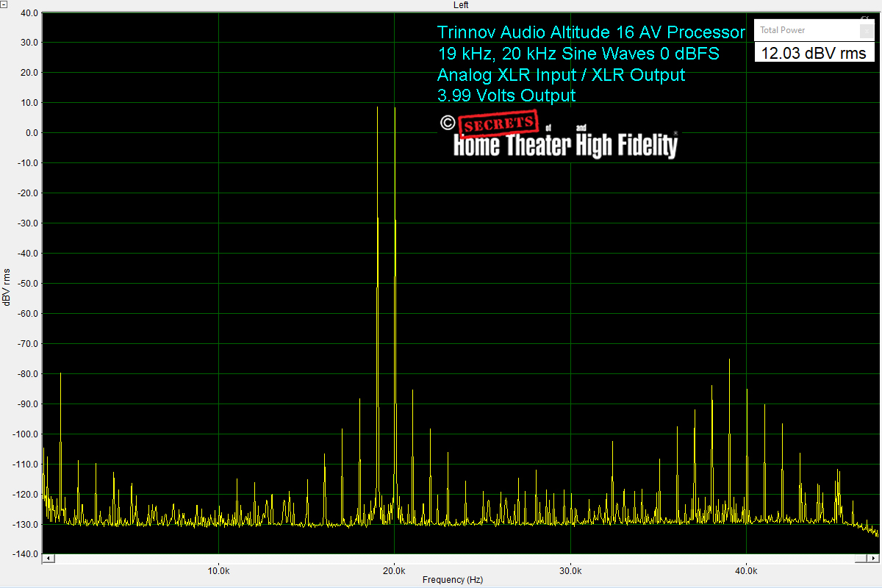Select the Total Power title label
882x588 pixels.
pos(783,30)
